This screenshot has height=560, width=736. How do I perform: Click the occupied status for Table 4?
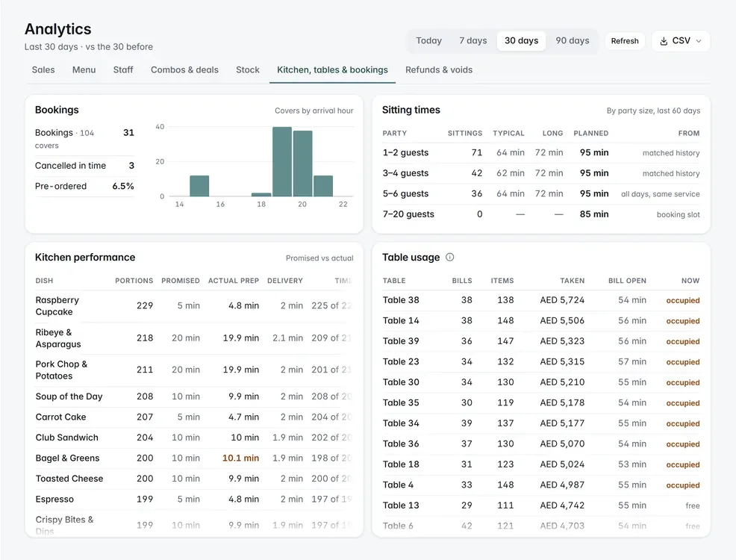(x=683, y=485)
